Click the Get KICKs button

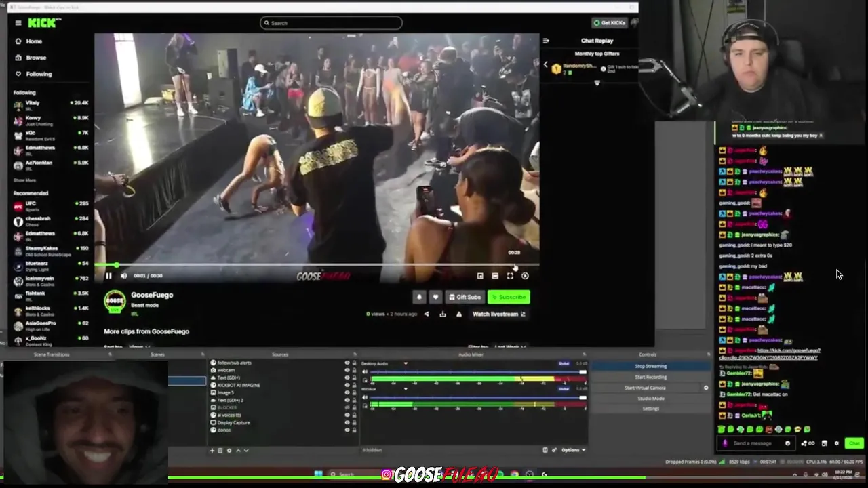point(610,23)
